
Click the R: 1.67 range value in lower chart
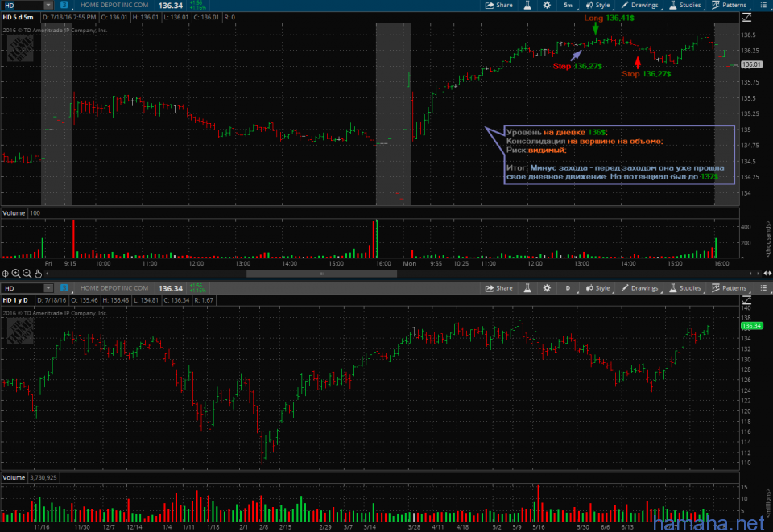(x=204, y=300)
